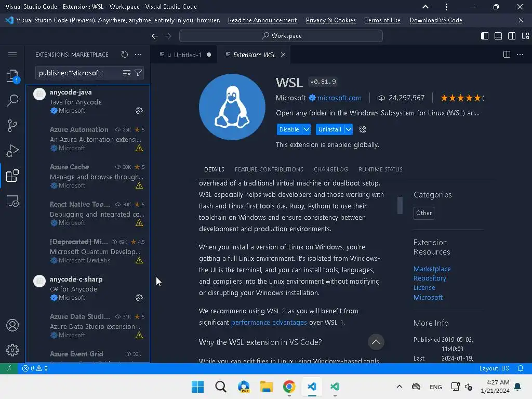The width and height of the screenshot is (532, 399).
Task: Open remote window indicator in status bar
Action: (x=9, y=368)
